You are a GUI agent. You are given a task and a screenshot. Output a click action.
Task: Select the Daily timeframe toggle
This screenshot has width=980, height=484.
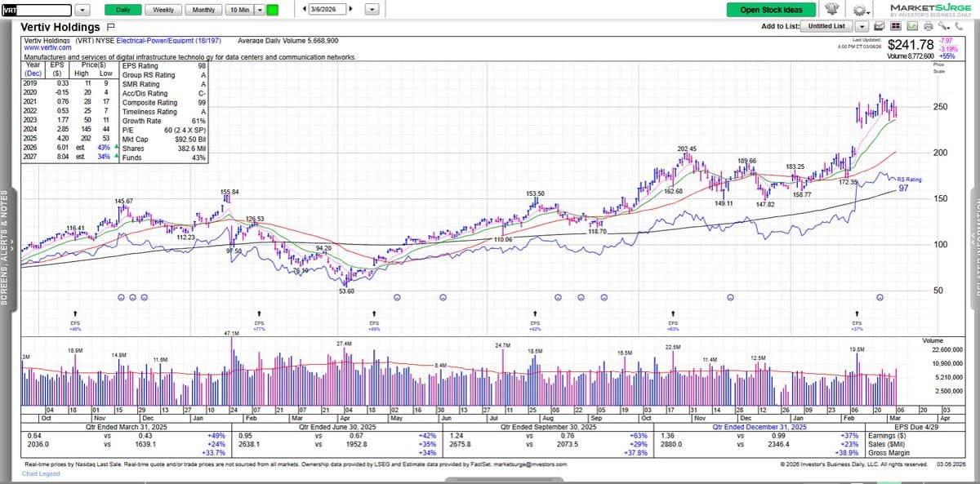pos(124,10)
